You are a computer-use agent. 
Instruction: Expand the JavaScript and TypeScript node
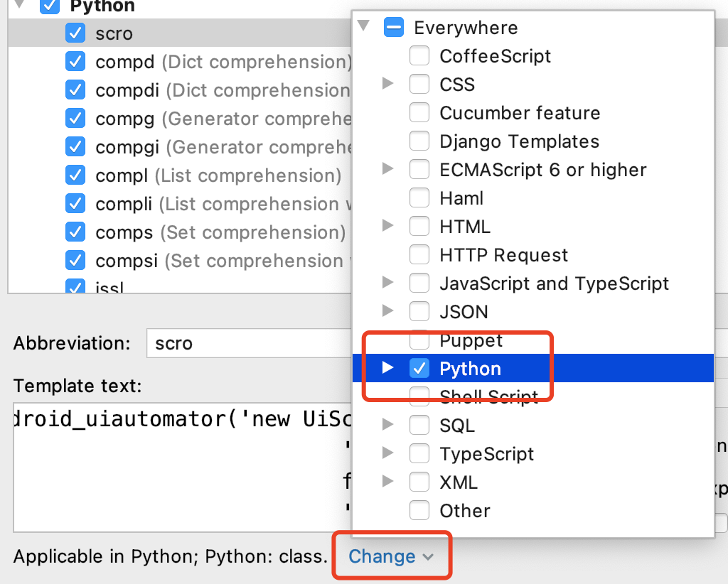387,283
